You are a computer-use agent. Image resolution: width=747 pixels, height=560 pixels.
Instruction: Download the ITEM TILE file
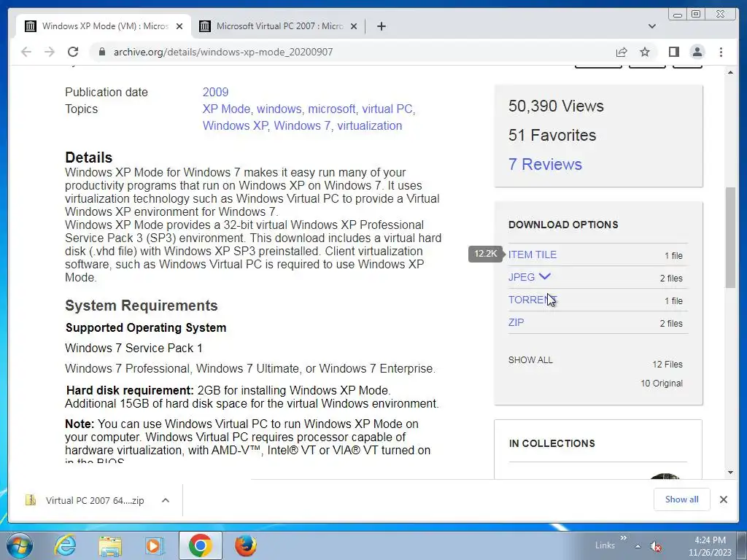(532, 254)
